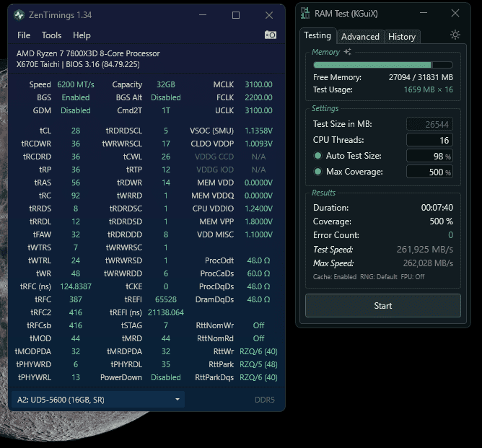Toggle the Auto Test Size option
This screenshot has width=482, height=448.
point(318,156)
